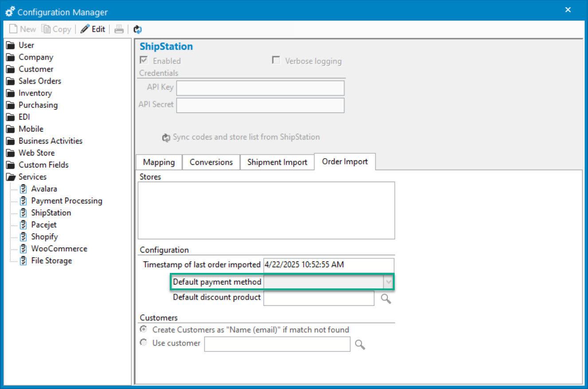Select Create Customers as Name (email) radio
The image size is (588, 389).
click(143, 329)
